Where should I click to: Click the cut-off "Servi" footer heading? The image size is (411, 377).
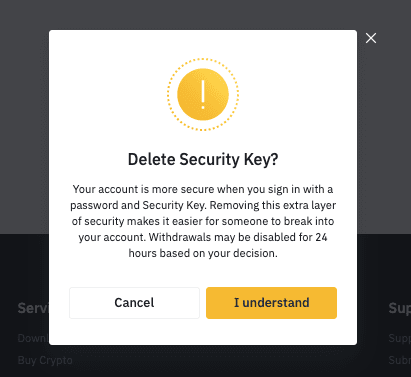(x=33, y=308)
